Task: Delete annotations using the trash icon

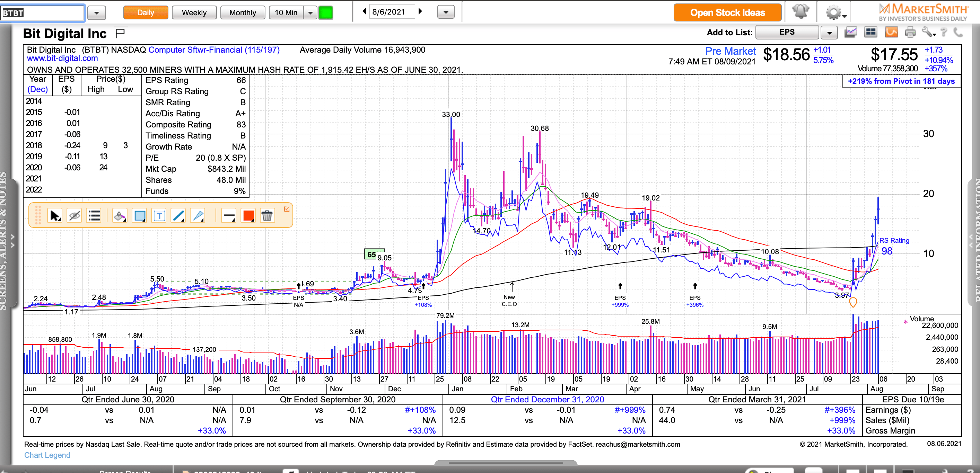Action: [268, 216]
